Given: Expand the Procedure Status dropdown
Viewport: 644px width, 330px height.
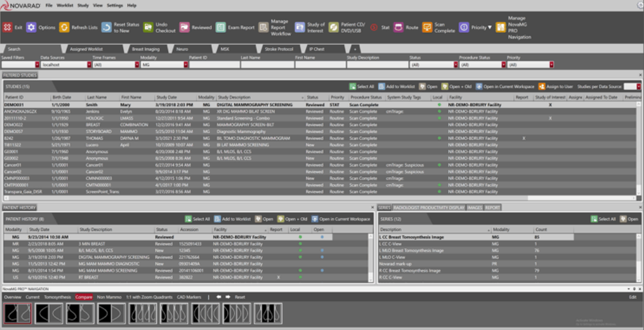Looking at the screenshot, I should tap(504, 65).
